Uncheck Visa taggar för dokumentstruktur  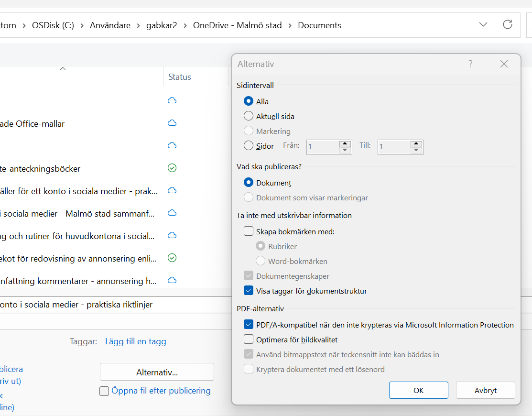[249, 291]
